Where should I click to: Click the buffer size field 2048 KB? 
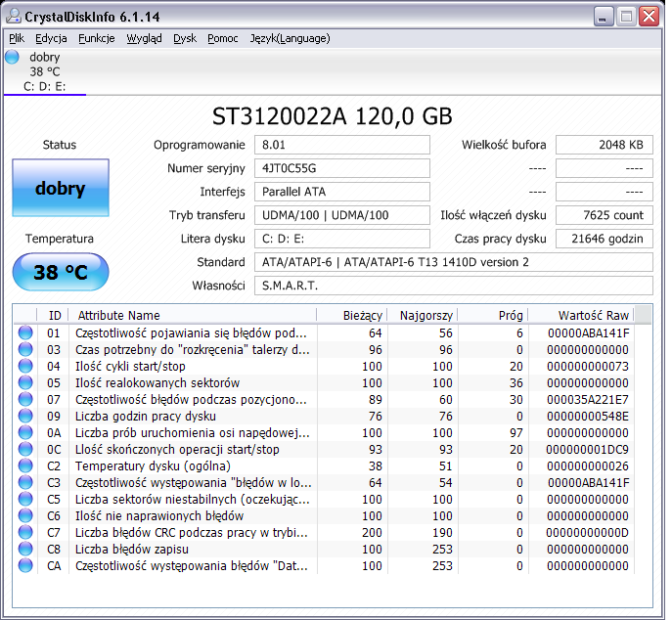(x=605, y=145)
